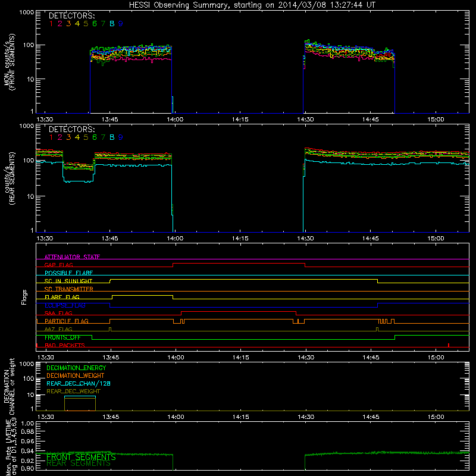Click detector 1 legend in front segments plot
The width and height of the screenshot is (476, 476).
(51, 24)
